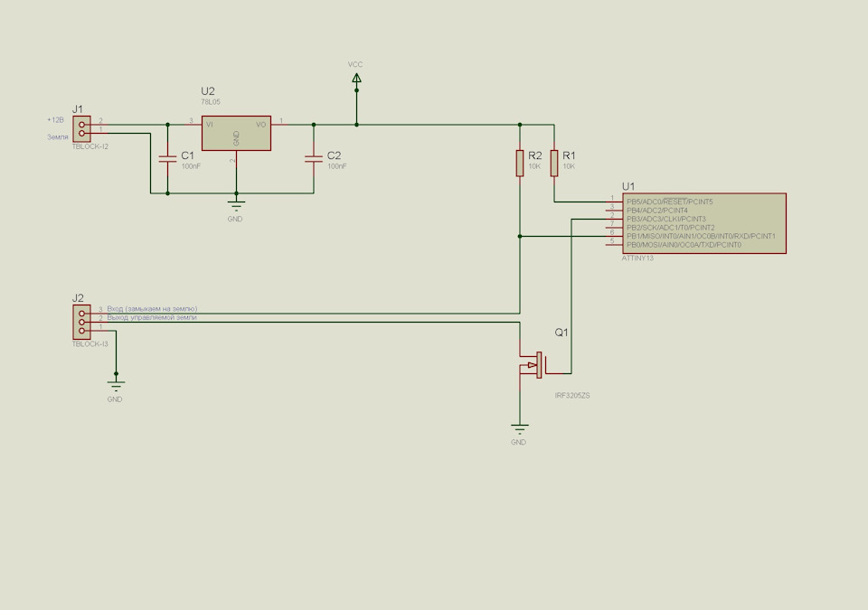Click pin label 'PB0/MOSI/AIN0/OC0A/TXD/PCINT0'

pos(684,245)
